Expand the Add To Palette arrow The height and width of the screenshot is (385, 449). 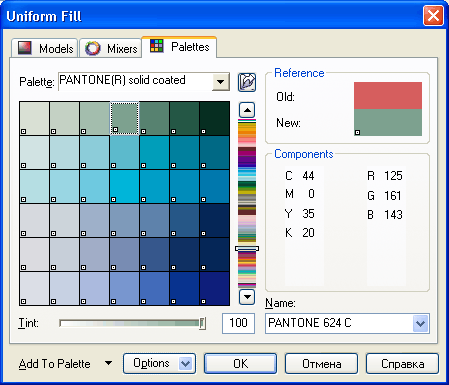point(108,363)
